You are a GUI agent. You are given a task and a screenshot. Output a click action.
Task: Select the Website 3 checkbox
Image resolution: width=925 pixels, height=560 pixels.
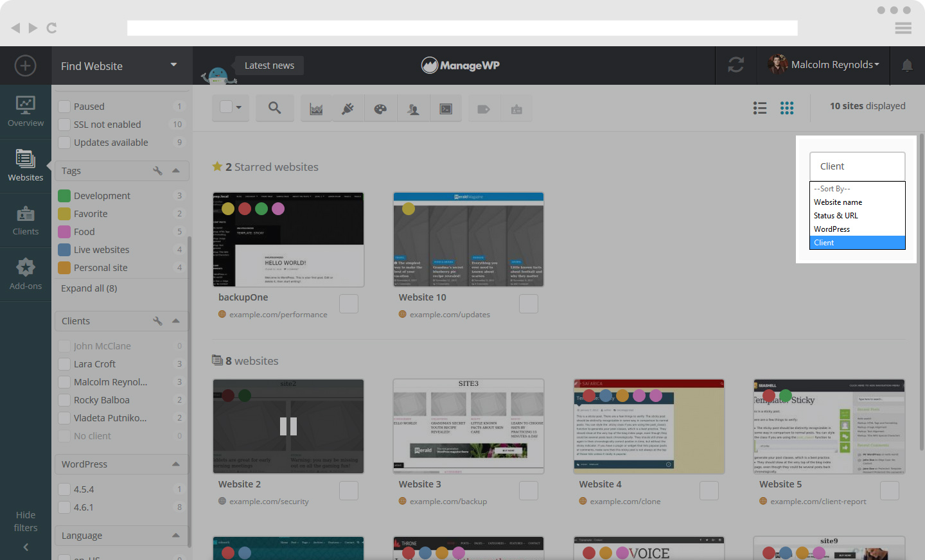coord(529,491)
